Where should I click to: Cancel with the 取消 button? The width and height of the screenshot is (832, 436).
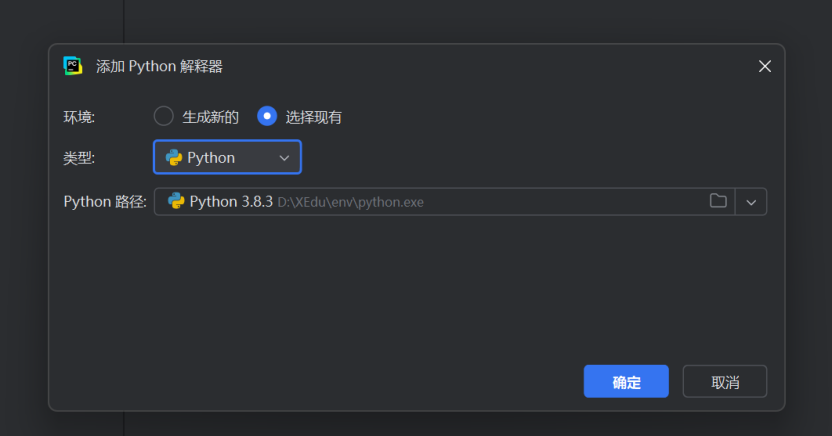[725, 381]
